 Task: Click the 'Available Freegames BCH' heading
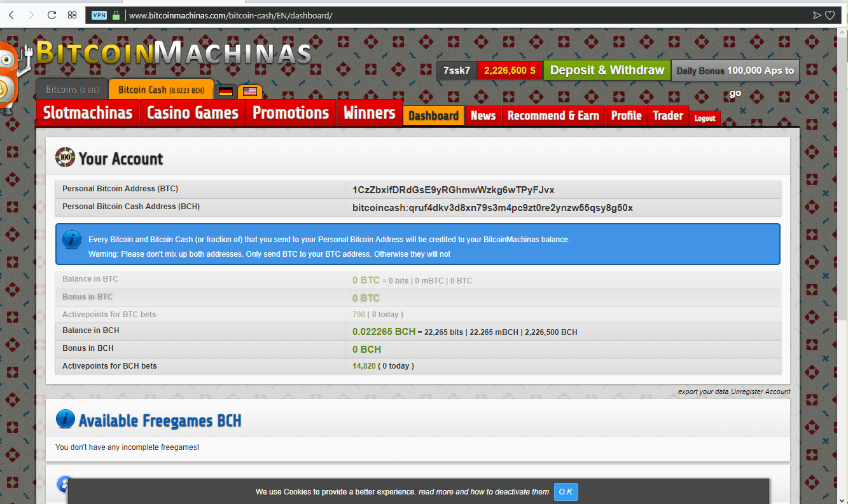(x=160, y=421)
